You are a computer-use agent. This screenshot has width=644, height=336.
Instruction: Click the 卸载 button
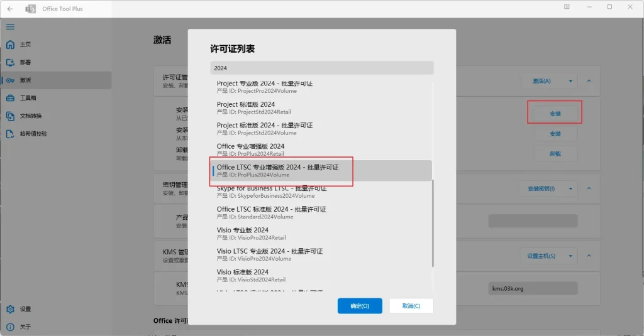click(x=555, y=154)
